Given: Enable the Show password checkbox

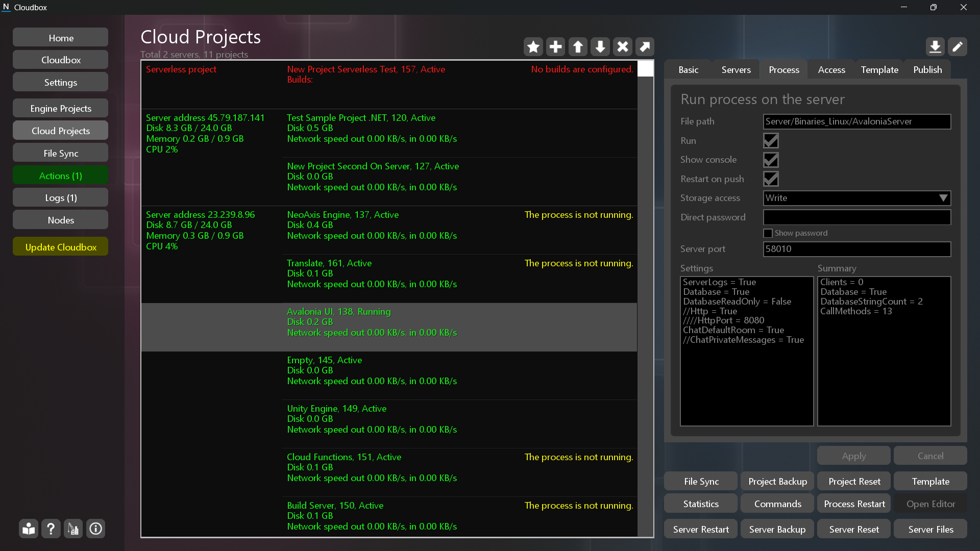Looking at the screenshot, I should click(768, 233).
